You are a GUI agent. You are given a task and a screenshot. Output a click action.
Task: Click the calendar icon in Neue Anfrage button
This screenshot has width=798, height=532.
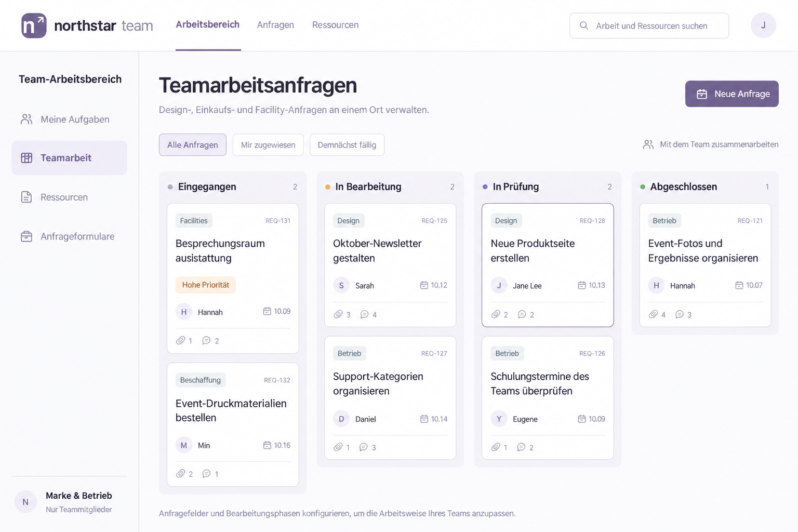702,94
